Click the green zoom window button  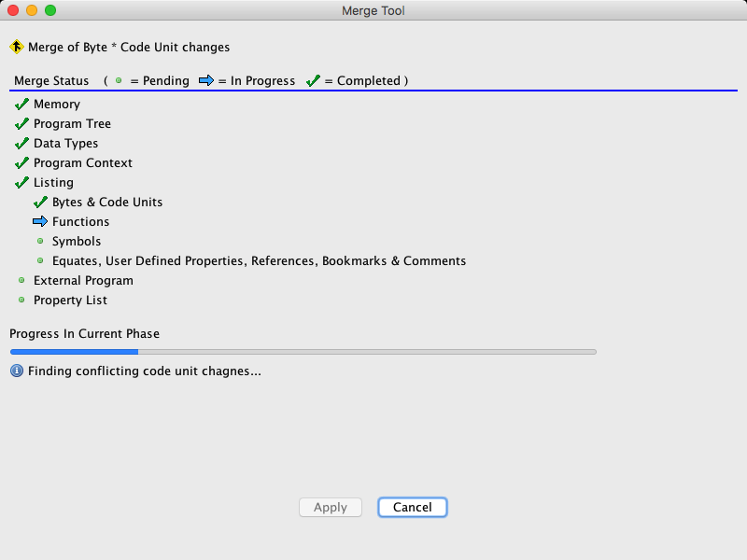coord(50,10)
